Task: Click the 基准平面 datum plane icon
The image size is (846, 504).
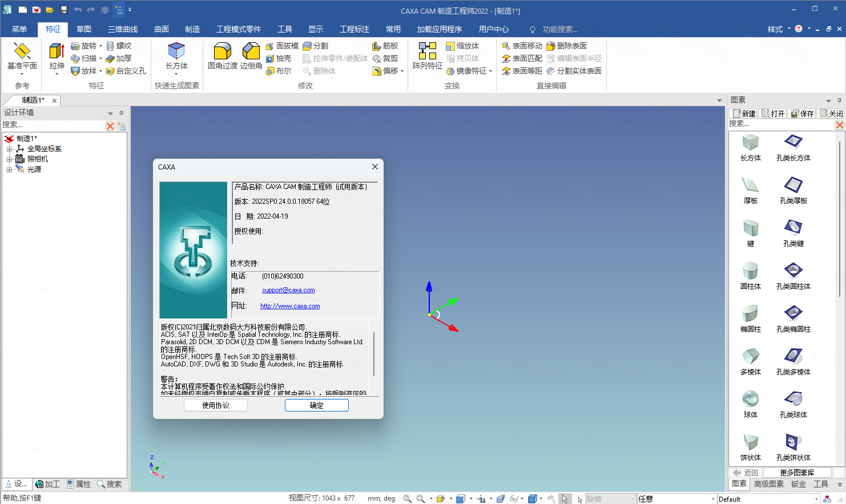Action: (x=22, y=57)
